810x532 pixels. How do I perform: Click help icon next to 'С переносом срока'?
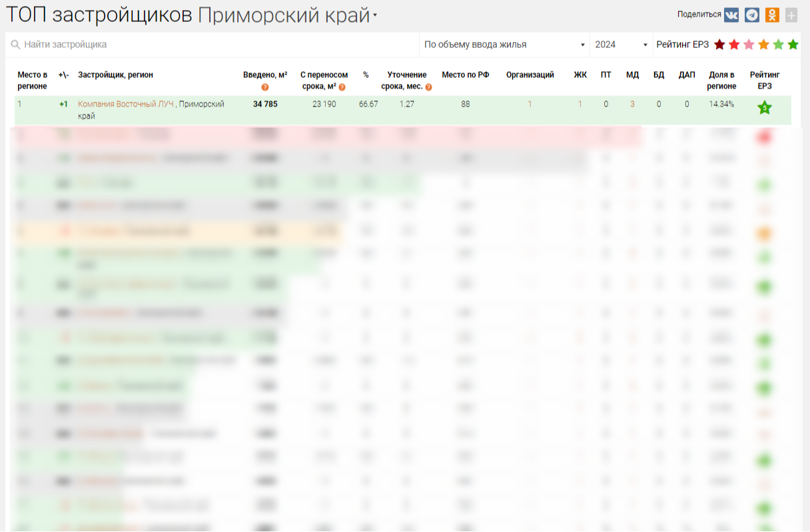[342, 87]
